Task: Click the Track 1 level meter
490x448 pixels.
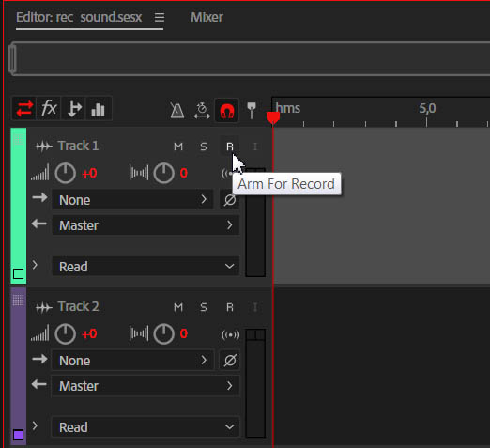Action: [x=255, y=223]
